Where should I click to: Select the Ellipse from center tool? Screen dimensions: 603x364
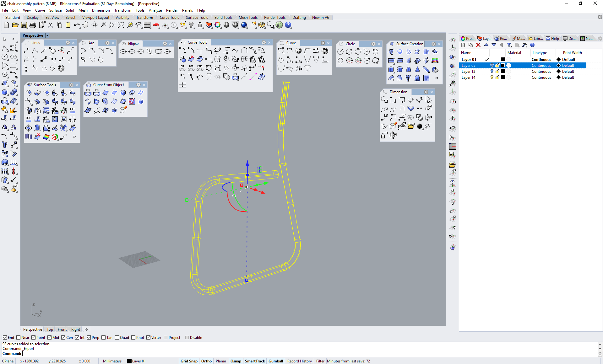coord(123,51)
